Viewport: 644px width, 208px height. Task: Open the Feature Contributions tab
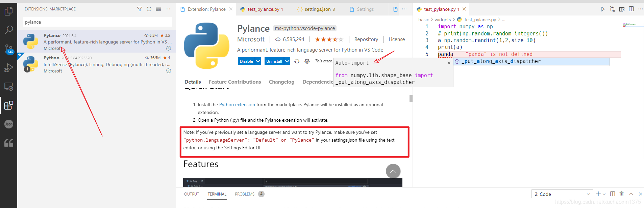(x=235, y=82)
